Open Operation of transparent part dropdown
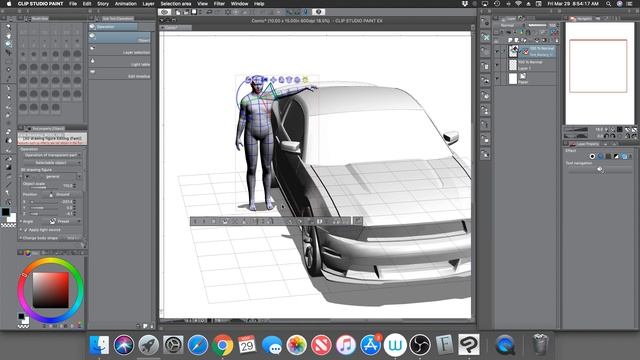The width and height of the screenshot is (640, 360). pyautogui.click(x=51, y=155)
